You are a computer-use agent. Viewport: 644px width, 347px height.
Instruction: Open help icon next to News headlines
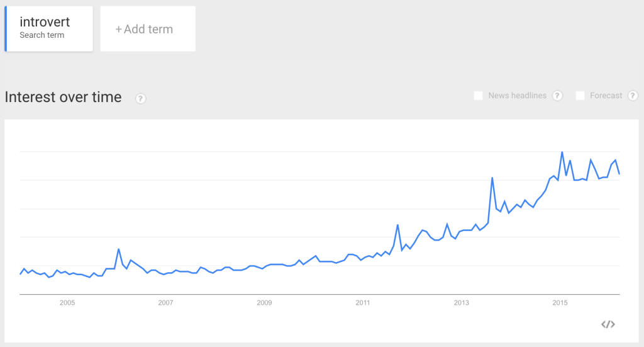pyautogui.click(x=557, y=96)
